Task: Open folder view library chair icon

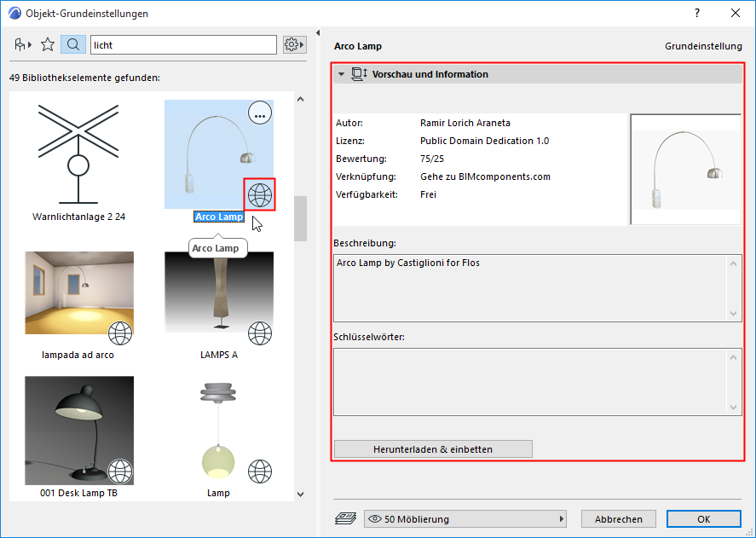Action: [x=23, y=45]
